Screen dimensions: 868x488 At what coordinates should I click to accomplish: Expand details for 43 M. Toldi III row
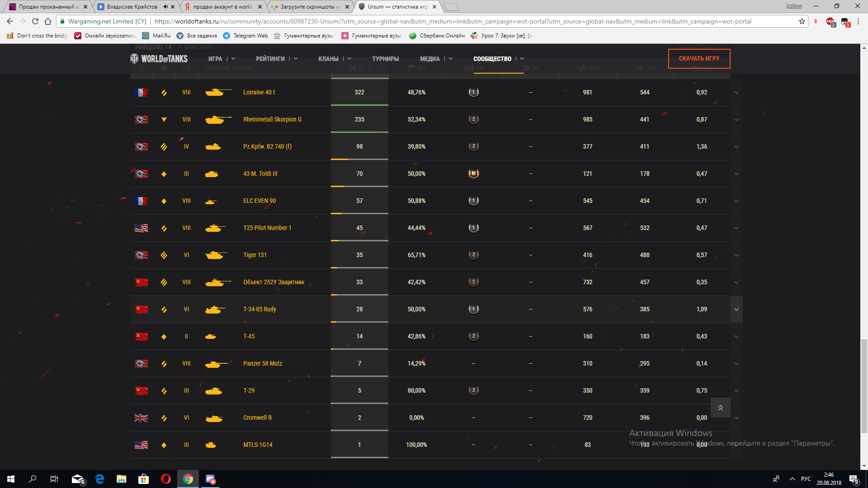pyautogui.click(x=736, y=174)
